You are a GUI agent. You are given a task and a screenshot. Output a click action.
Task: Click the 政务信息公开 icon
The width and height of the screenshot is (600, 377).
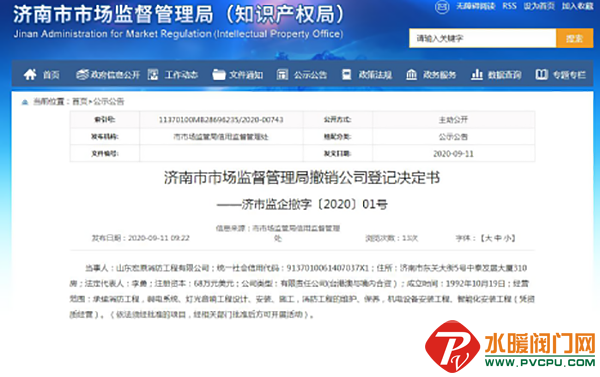tap(82, 74)
